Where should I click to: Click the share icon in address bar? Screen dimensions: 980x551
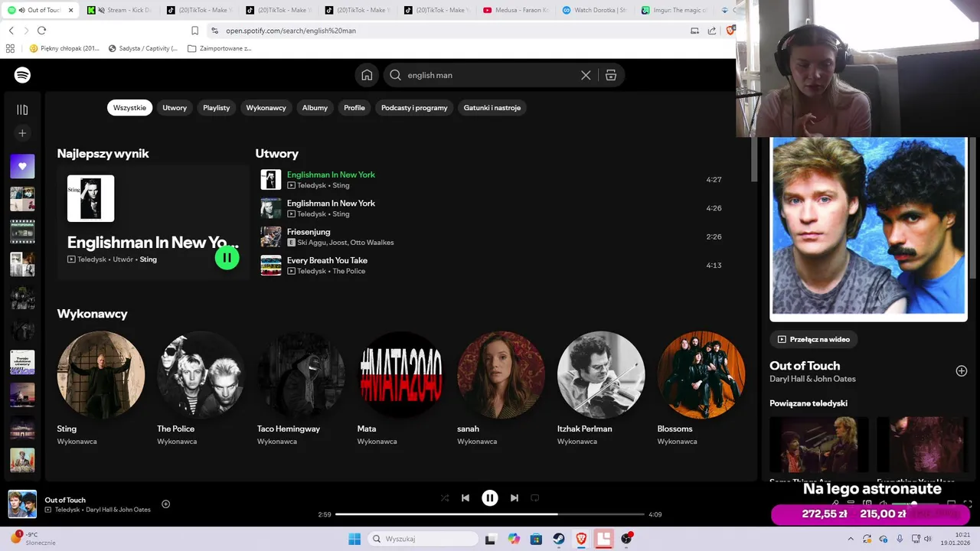click(x=712, y=31)
